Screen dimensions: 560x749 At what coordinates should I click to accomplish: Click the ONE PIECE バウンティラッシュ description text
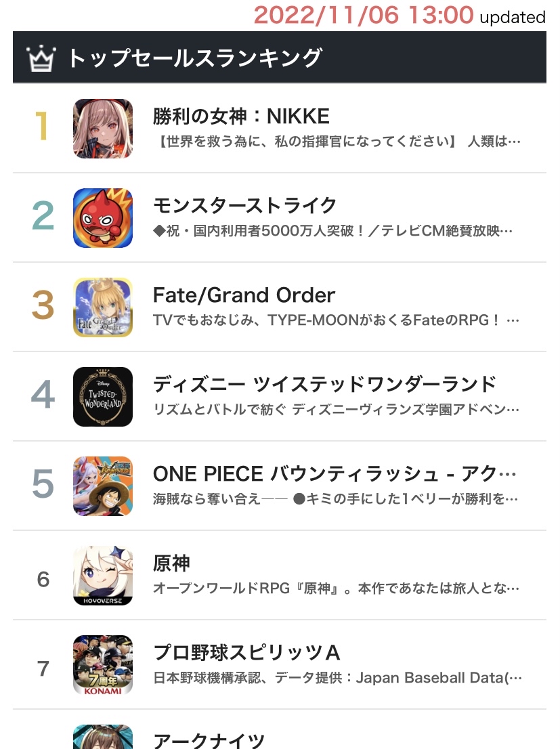(x=337, y=500)
